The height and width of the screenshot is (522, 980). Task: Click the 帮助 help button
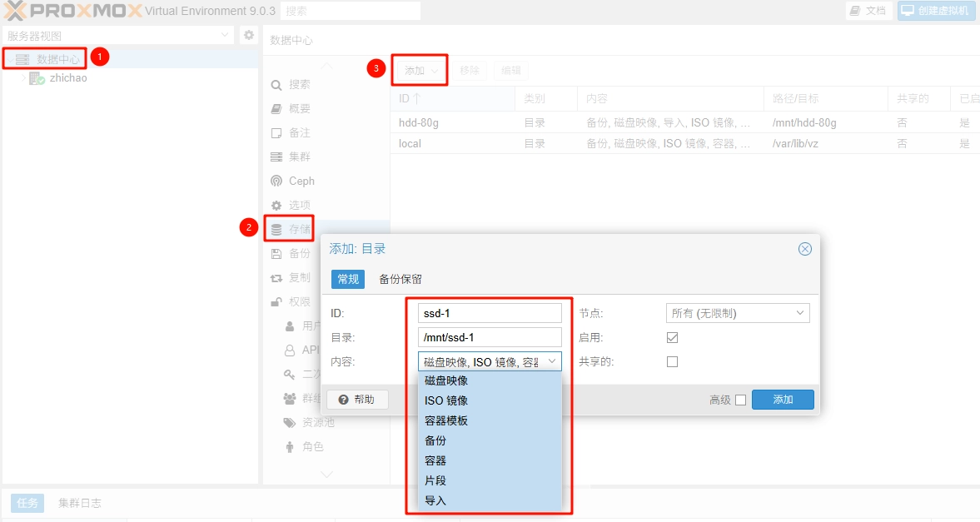click(x=357, y=400)
